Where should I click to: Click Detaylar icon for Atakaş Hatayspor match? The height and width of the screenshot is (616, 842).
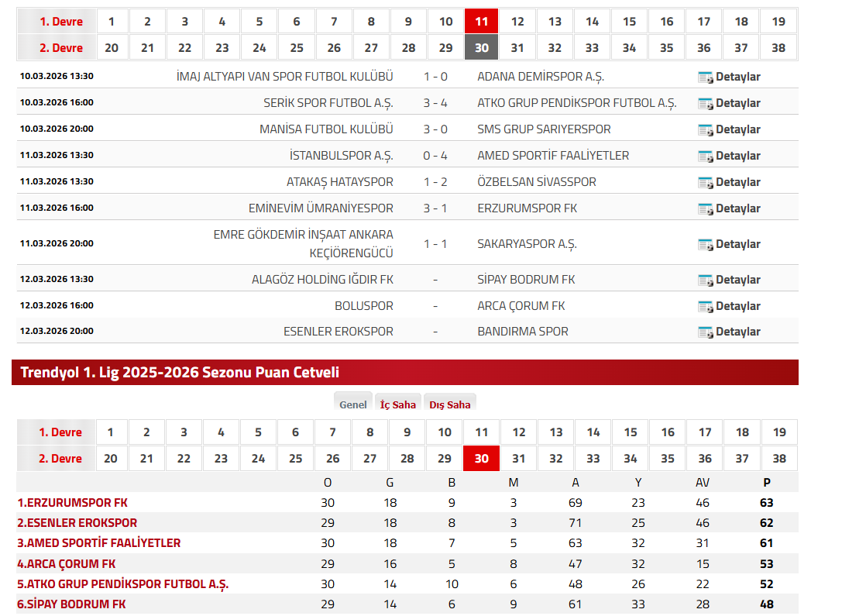(705, 182)
